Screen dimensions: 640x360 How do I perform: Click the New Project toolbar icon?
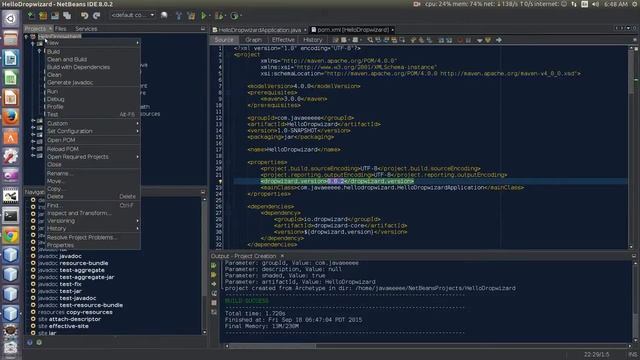[x=43, y=16]
